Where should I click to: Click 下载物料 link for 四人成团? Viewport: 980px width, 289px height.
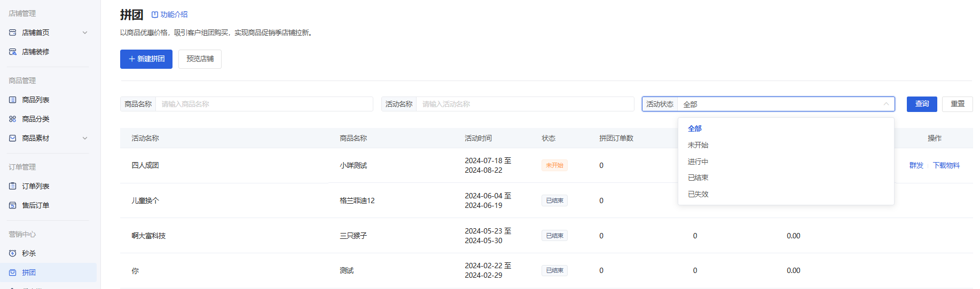pos(946,165)
